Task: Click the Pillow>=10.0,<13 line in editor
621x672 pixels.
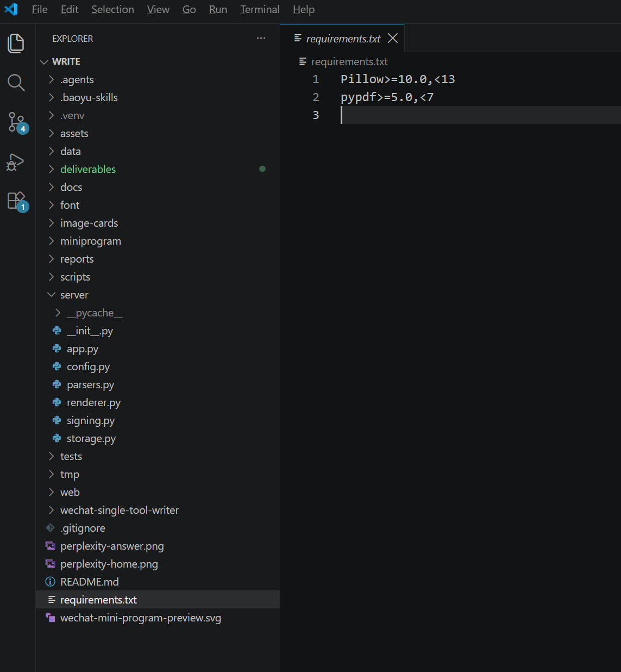Action: click(398, 79)
